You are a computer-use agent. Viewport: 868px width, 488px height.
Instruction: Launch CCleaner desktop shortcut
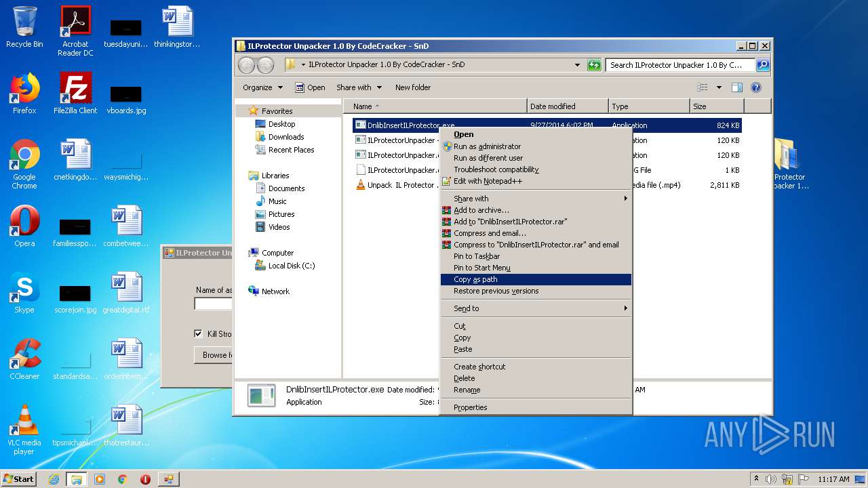coord(24,359)
